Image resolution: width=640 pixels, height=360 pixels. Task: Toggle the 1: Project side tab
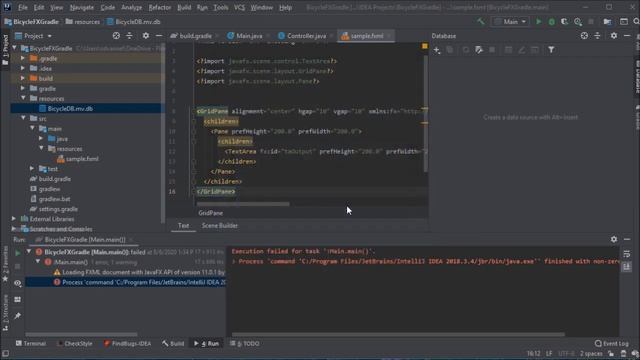tap(5, 50)
